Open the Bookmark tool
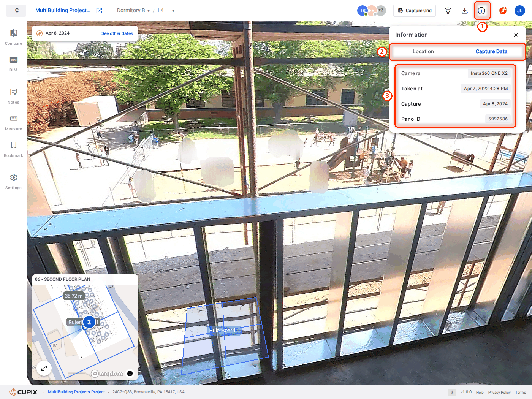 point(13,149)
